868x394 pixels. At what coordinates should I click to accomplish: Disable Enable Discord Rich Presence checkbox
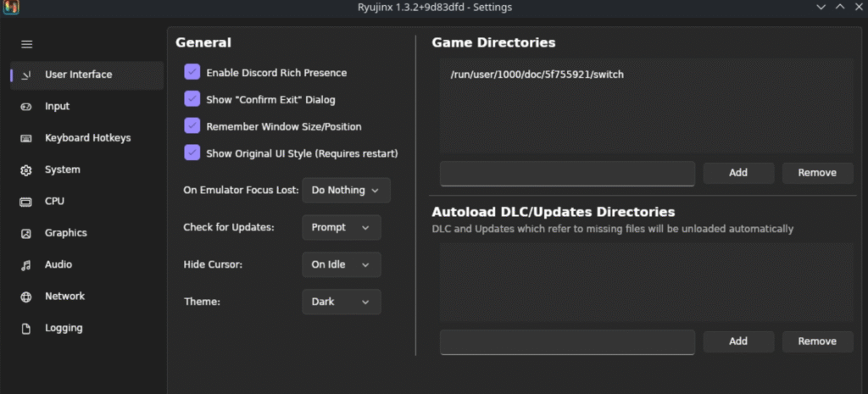coord(192,72)
